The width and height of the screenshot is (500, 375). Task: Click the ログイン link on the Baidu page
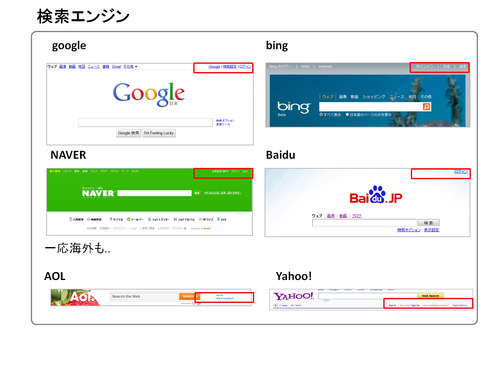coord(462,172)
